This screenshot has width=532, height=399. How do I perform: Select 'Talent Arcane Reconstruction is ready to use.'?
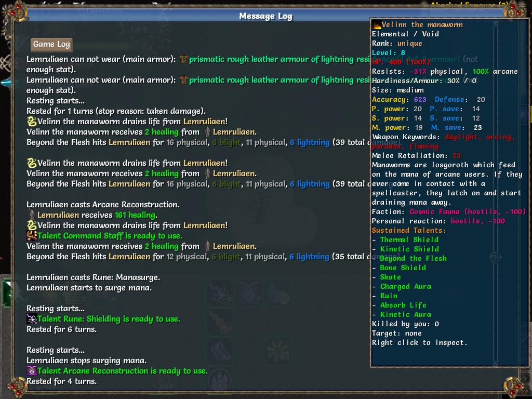123,371
